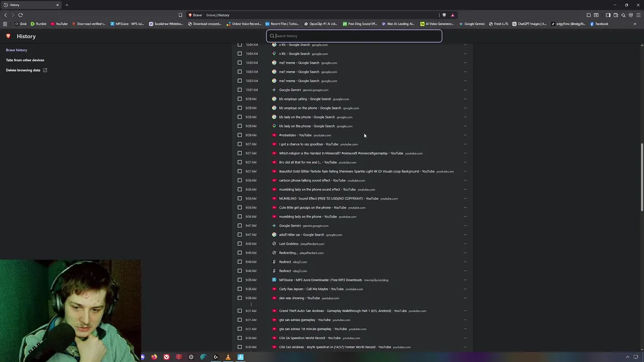Open the Google Gemini bookmark
Screen dimensions: 644x362
pos(471,24)
